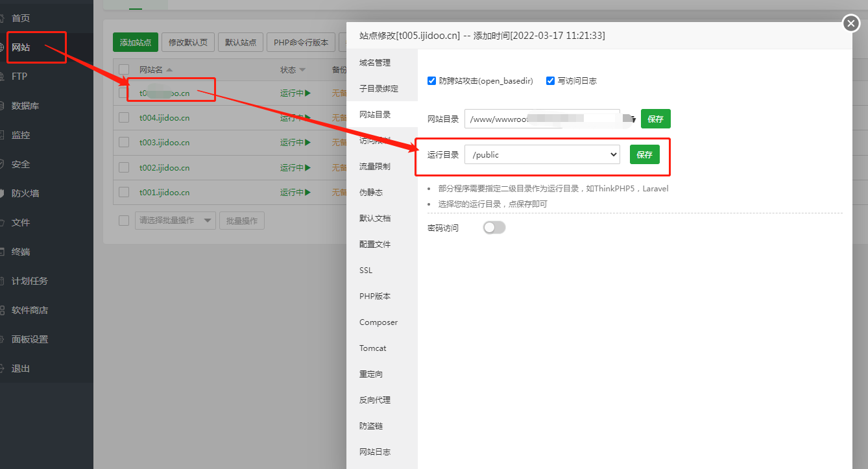Open the t004.ijidoo.cn site link
This screenshot has width=868, height=469.
(x=165, y=118)
